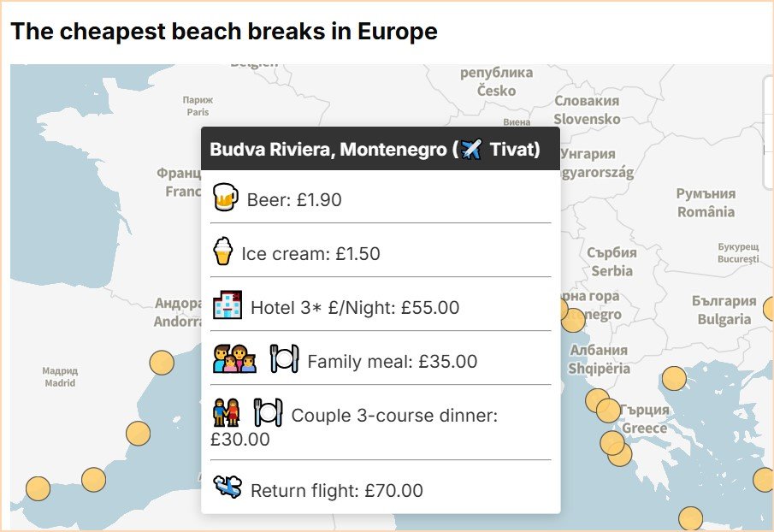The height and width of the screenshot is (532, 774).
Task: Click the ice cream cone icon
Action: (x=222, y=251)
